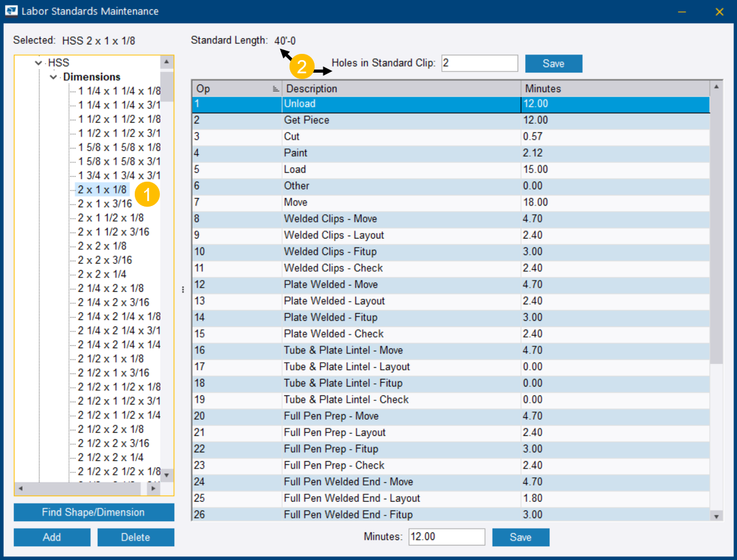Focus the Holes in Standard Clip field
Viewport: 737px width, 560px height.
479,63
